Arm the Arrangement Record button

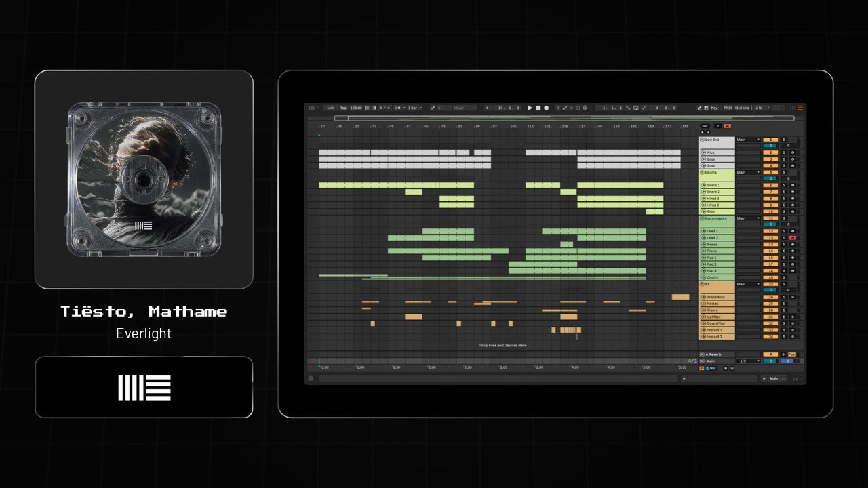(547, 108)
